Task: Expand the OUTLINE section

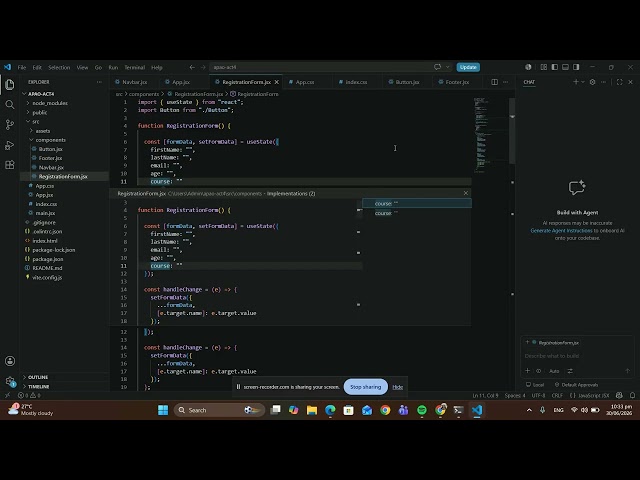Action: (x=38, y=377)
